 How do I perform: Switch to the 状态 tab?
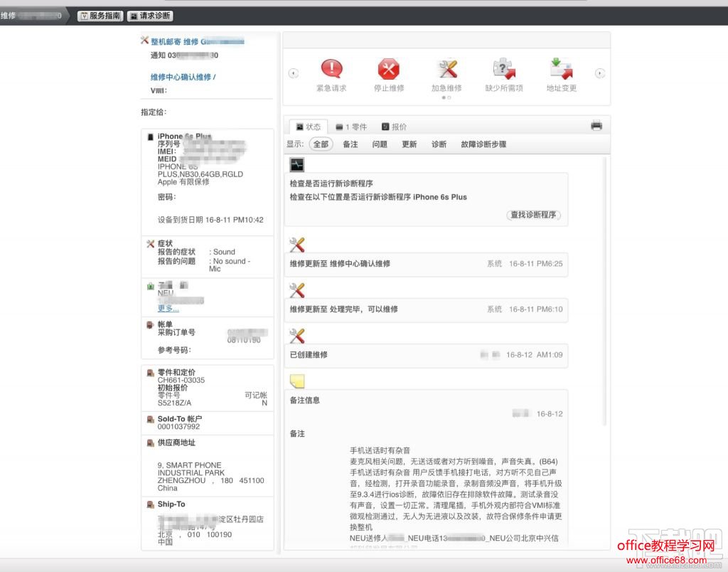(309, 127)
